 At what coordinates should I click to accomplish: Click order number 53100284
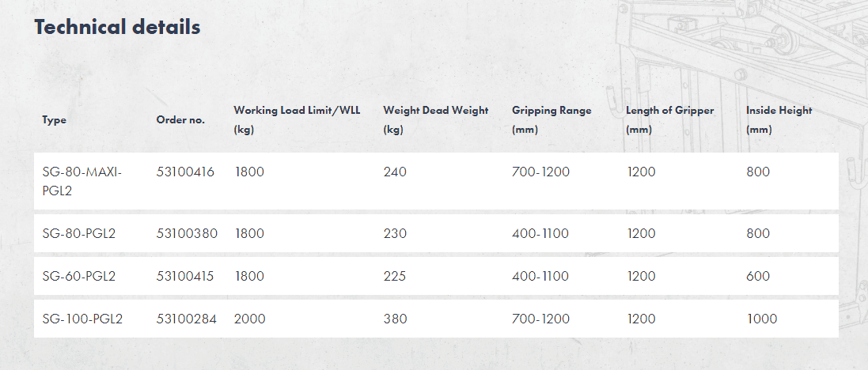pyautogui.click(x=187, y=319)
